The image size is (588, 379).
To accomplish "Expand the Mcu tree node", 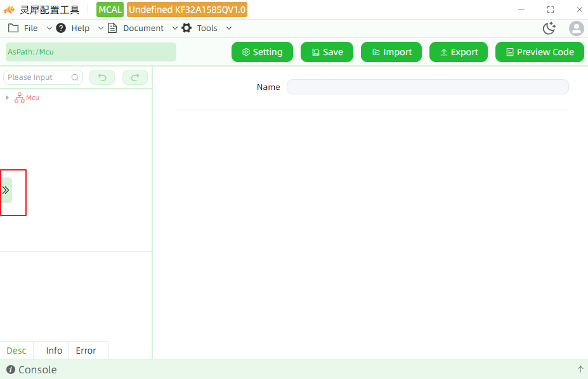I will (x=7, y=98).
